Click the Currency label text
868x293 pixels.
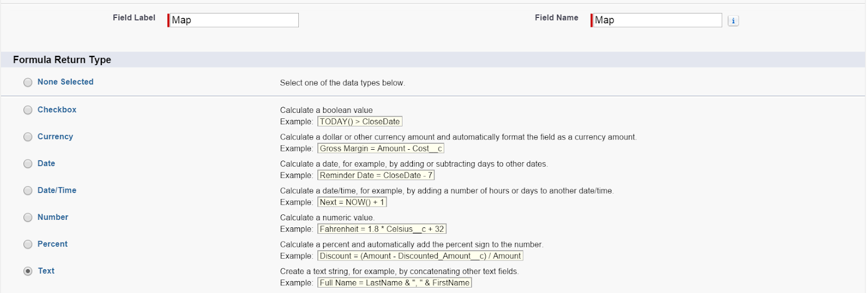[55, 137]
